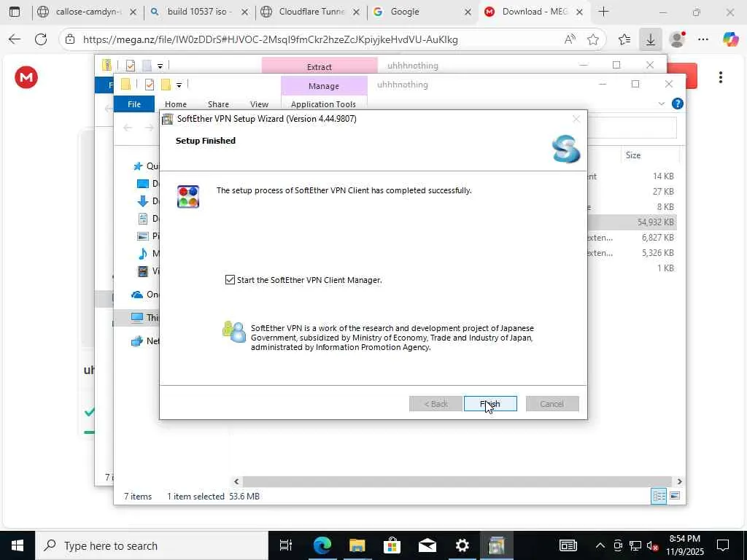
Task: Select Music note icon in navigation pane
Action: pyautogui.click(x=143, y=253)
